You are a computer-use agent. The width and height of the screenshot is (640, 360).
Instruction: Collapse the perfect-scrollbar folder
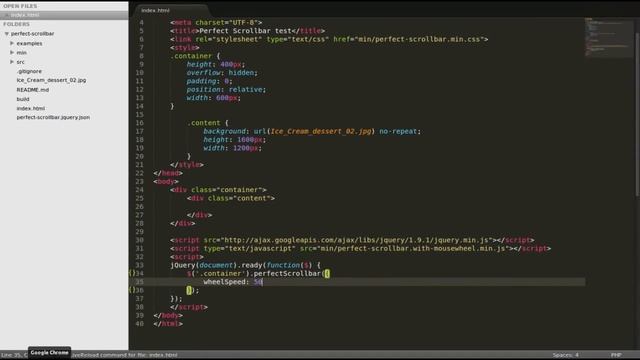(x=7, y=33)
